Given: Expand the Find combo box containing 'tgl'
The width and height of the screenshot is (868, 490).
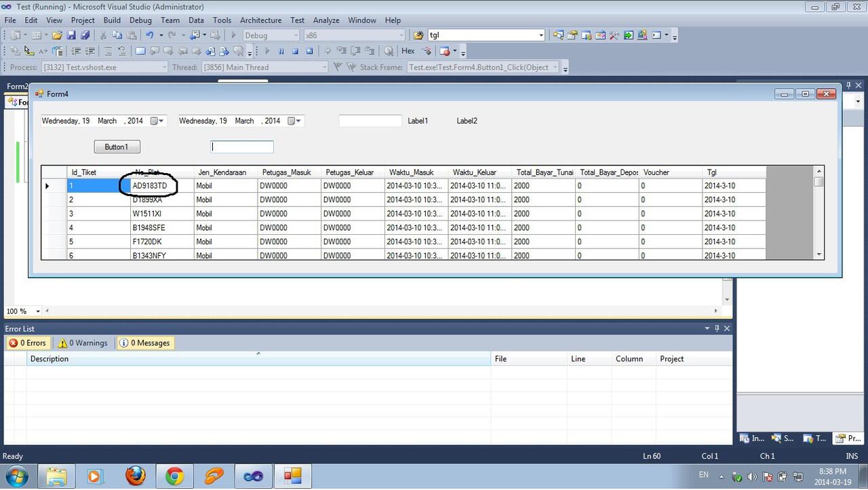Looking at the screenshot, I should click(541, 35).
